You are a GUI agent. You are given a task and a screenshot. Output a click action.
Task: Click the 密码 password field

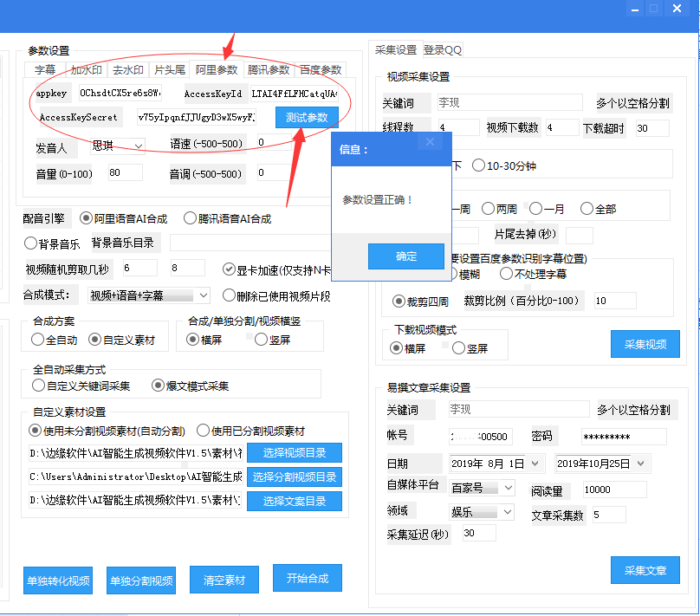(624, 436)
